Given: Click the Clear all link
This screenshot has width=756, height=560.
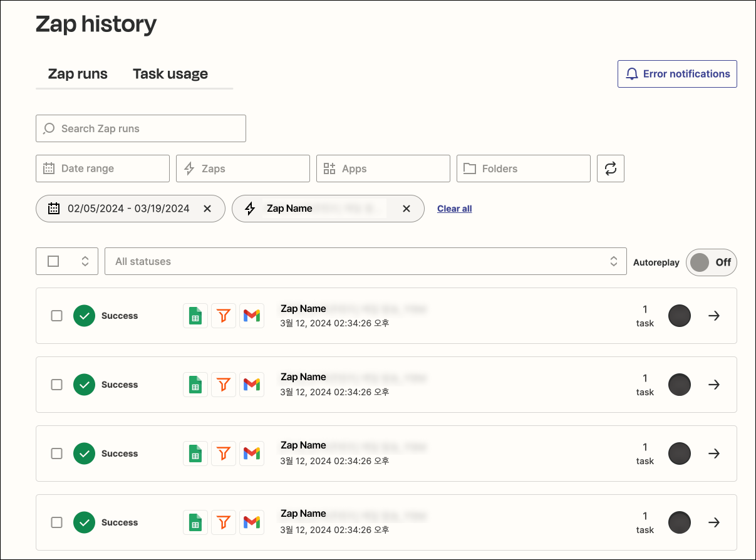Looking at the screenshot, I should click(455, 209).
